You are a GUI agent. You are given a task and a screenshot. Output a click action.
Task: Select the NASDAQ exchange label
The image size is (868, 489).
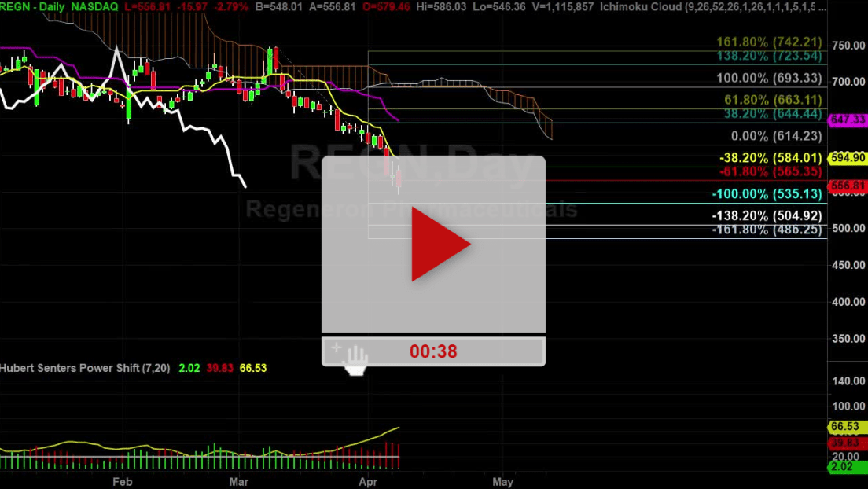[94, 6]
